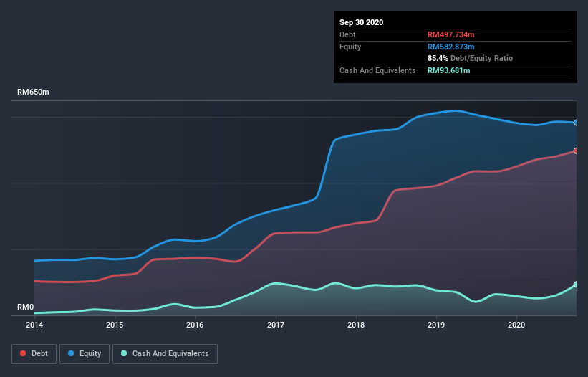
Task: Click the 2017 x-axis label
Action: (276, 325)
